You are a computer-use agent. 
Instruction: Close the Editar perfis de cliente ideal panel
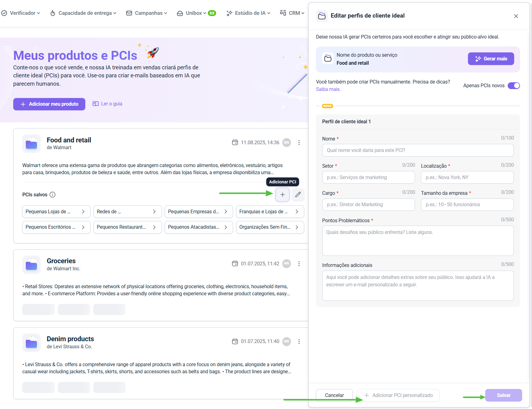[x=516, y=16]
